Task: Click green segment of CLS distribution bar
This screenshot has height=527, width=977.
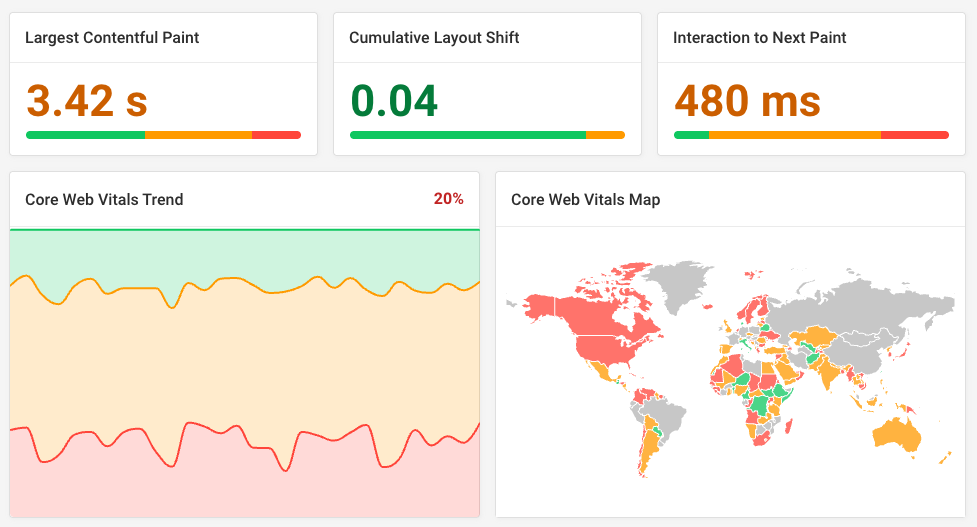Action: click(x=467, y=135)
